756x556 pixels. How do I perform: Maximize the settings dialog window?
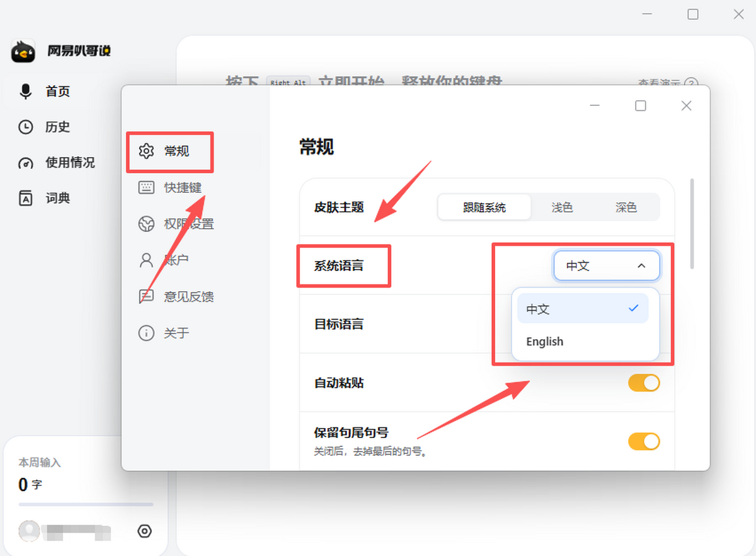(x=641, y=106)
